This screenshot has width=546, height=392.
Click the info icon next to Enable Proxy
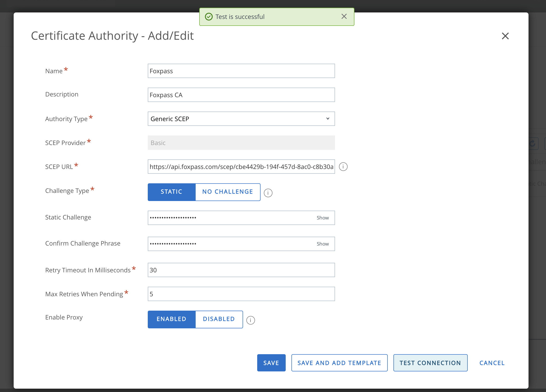tap(250, 320)
